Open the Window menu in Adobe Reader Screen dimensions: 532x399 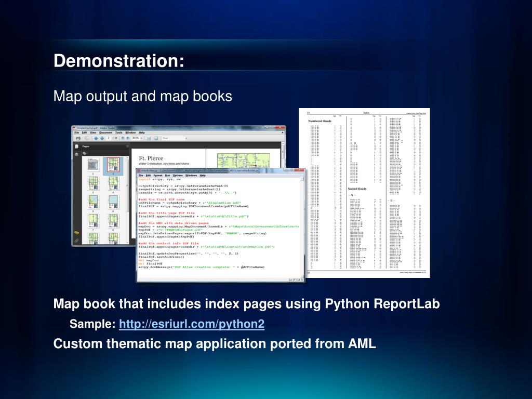130,132
